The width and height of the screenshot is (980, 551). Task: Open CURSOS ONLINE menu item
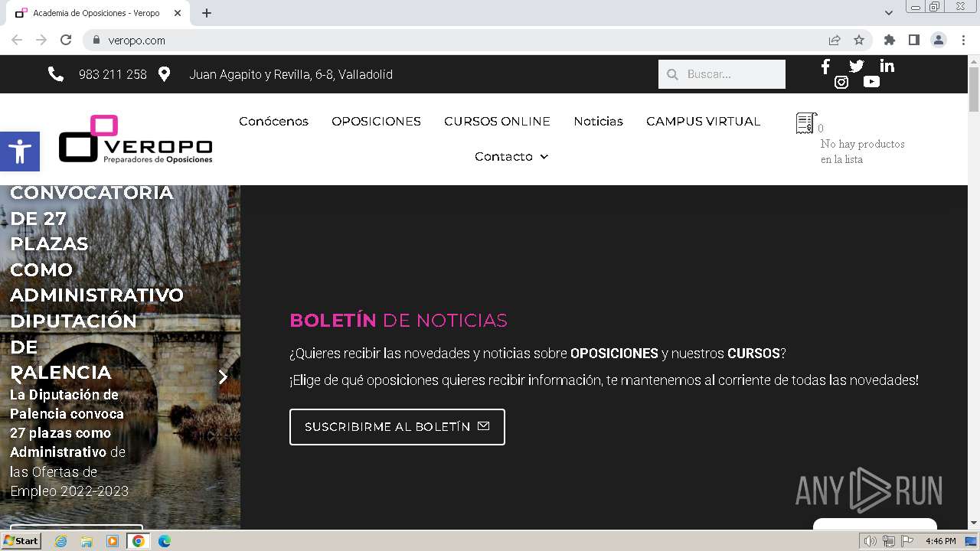click(497, 121)
